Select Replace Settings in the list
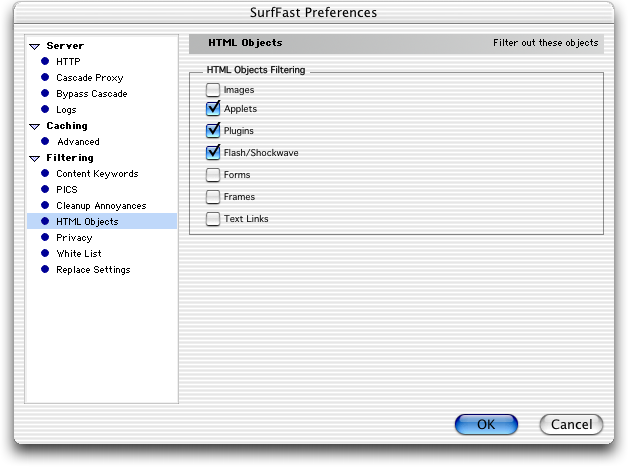The width and height of the screenshot is (628, 467). [x=93, y=270]
